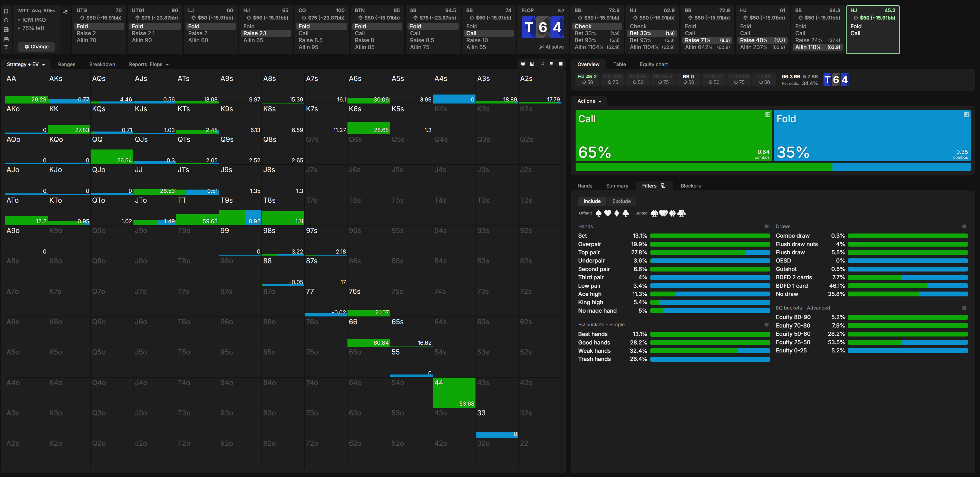Screen dimensions: 980x477
Task: Click the 3D cube view icon above matrix
Action: (523, 64)
